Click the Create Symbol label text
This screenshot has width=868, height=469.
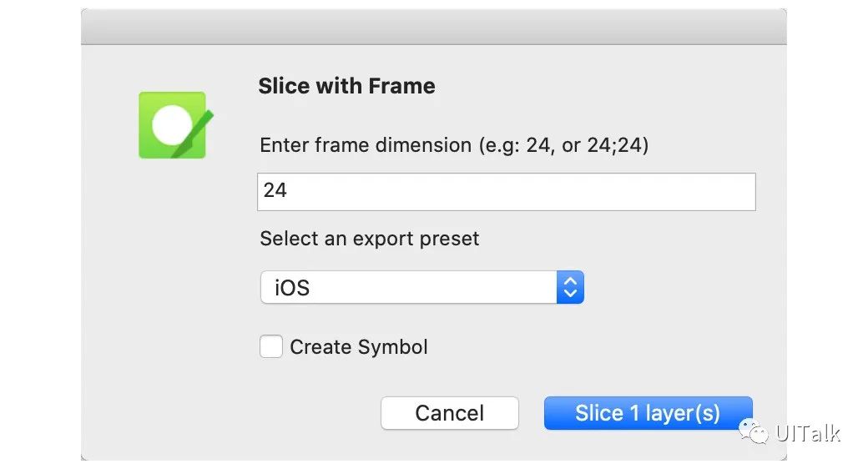tap(359, 347)
